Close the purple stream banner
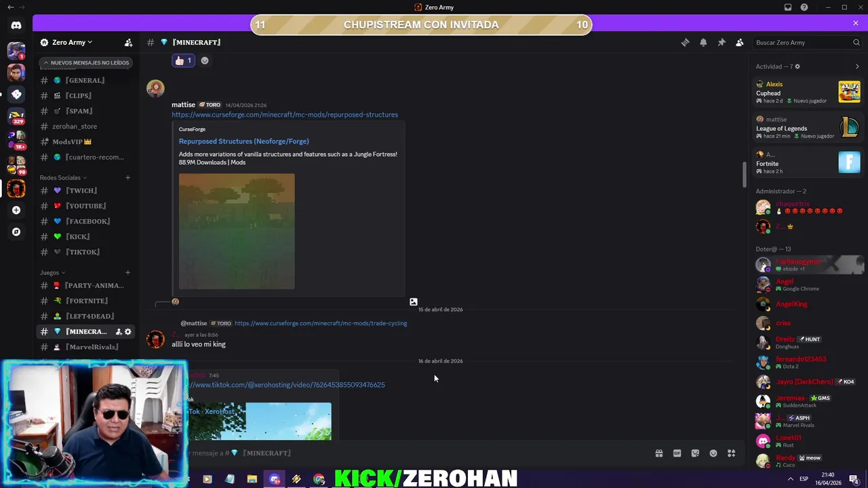Screen dimensions: 868x488 [856, 24]
